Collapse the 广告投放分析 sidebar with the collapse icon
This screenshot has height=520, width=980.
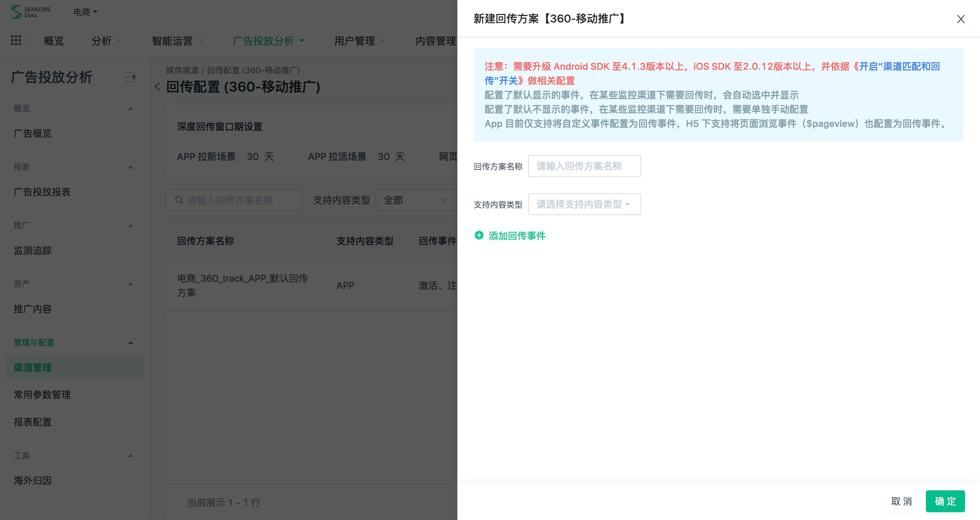click(130, 77)
